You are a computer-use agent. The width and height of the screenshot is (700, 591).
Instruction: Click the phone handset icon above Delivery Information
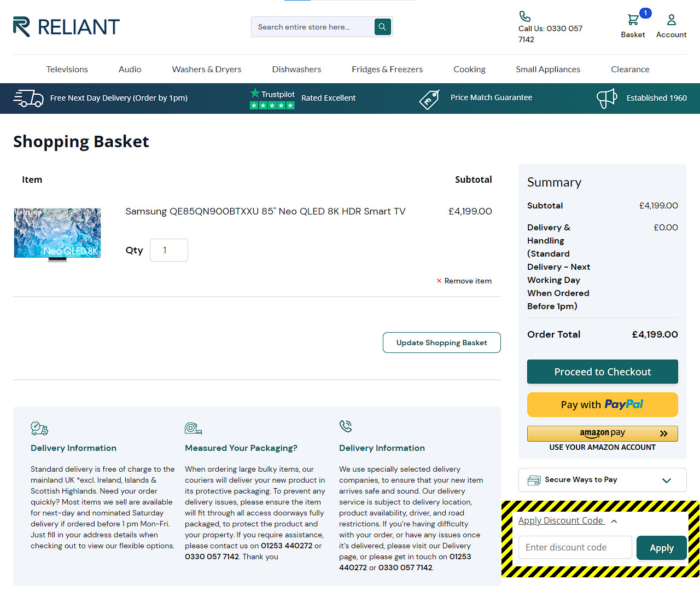(x=346, y=426)
